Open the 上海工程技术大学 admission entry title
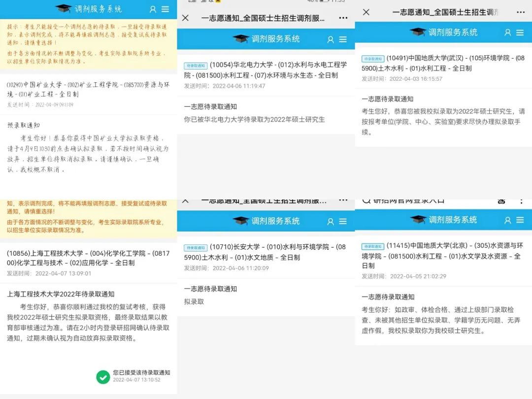 pos(88,258)
